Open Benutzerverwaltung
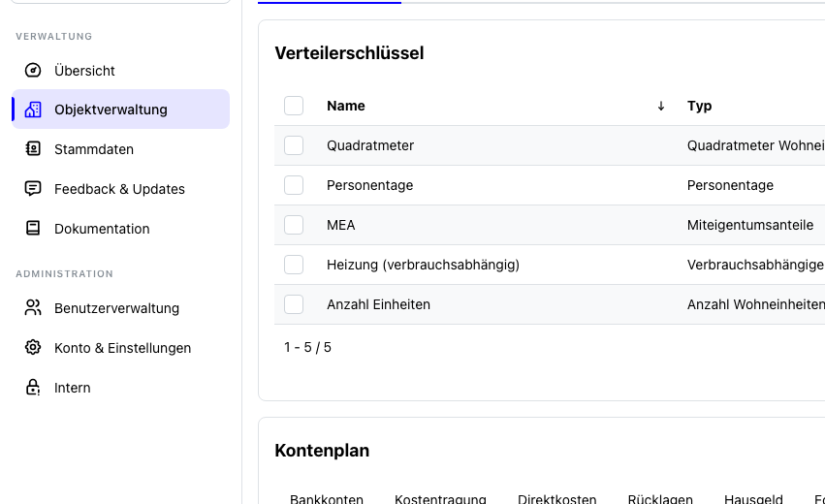Viewport: 825px width, 504px height. (120, 308)
